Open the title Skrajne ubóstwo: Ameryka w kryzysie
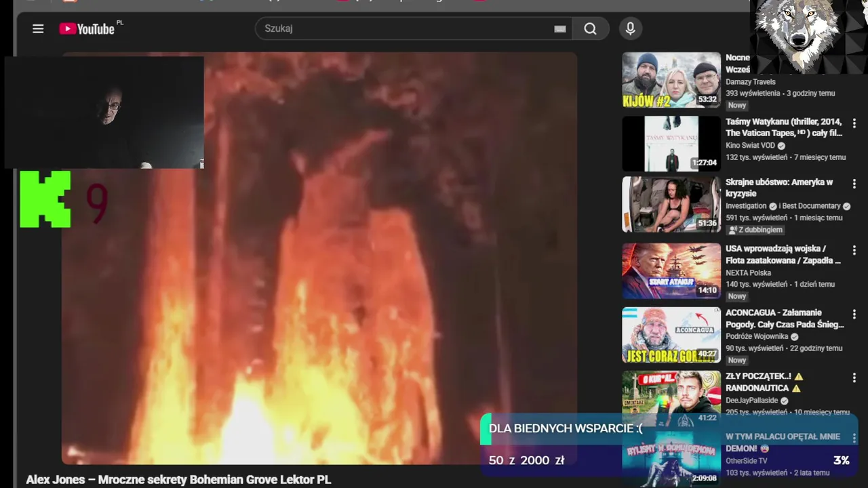 [779, 188]
